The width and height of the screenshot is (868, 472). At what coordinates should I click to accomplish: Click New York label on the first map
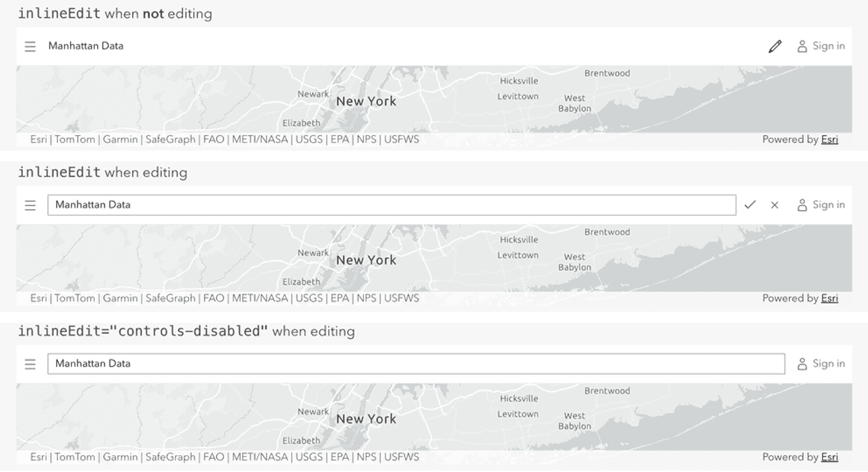click(x=366, y=101)
